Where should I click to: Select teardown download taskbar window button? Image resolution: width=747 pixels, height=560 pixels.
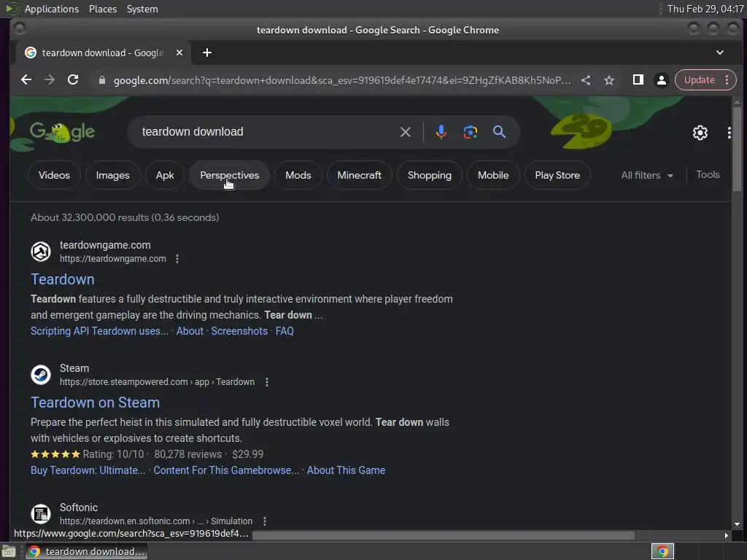[x=86, y=551]
